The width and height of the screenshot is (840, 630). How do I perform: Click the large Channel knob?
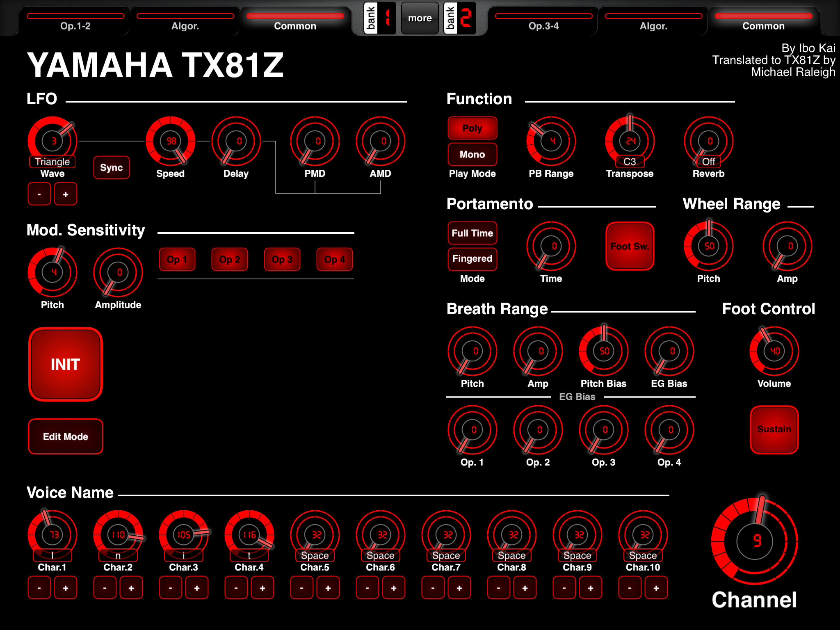pos(755,541)
